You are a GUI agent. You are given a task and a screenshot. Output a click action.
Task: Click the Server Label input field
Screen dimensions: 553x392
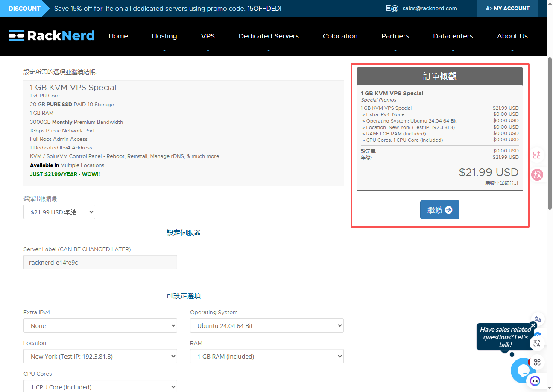(100, 263)
